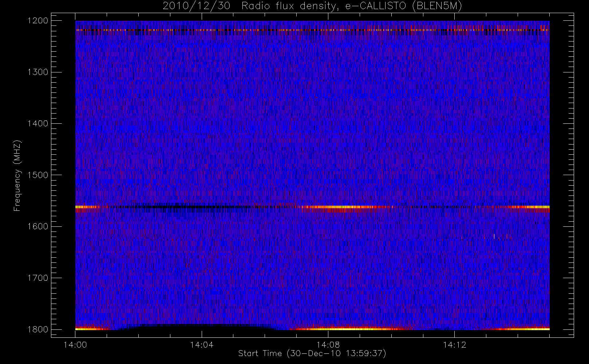Select the 1700 frequency tick label
Screen dimensions: 589x364
pos(38,278)
